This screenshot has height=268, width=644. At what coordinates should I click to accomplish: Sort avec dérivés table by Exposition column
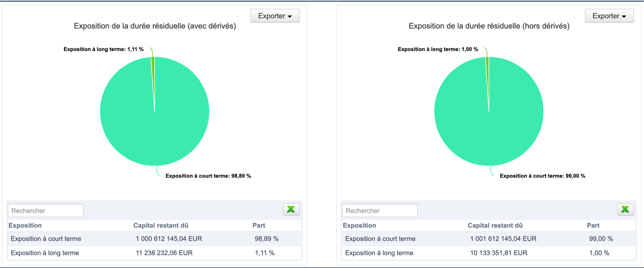click(x=25, y=226)
